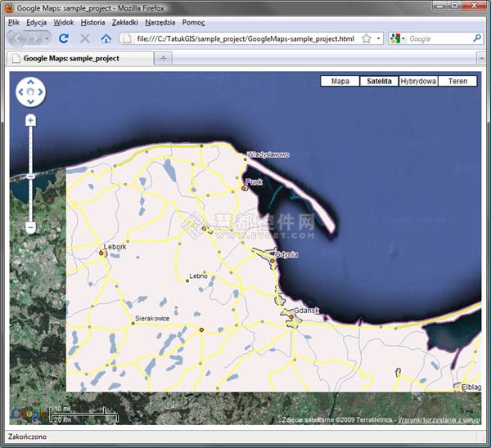Click the Gdansk label text

coord(307,311)
